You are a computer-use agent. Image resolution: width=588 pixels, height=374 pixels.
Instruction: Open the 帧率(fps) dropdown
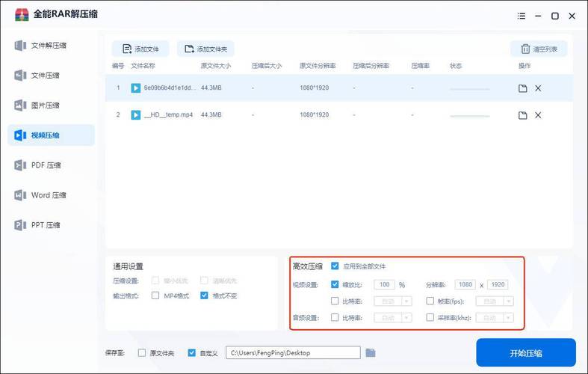[495, 301]
